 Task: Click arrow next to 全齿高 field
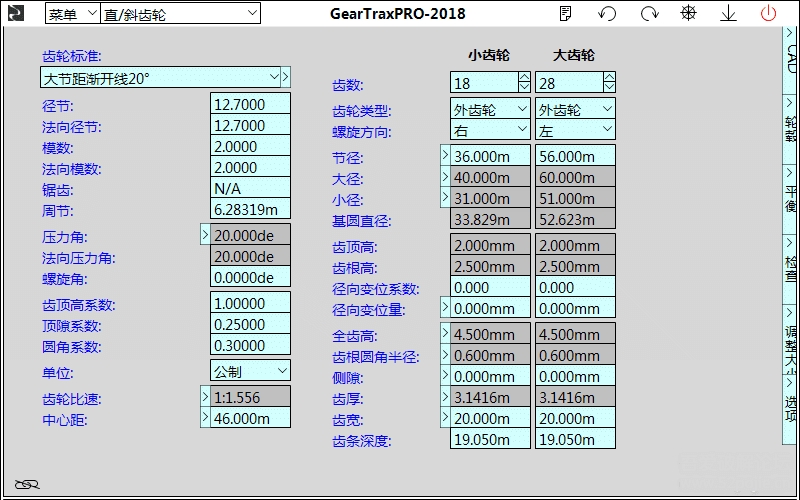445,333
